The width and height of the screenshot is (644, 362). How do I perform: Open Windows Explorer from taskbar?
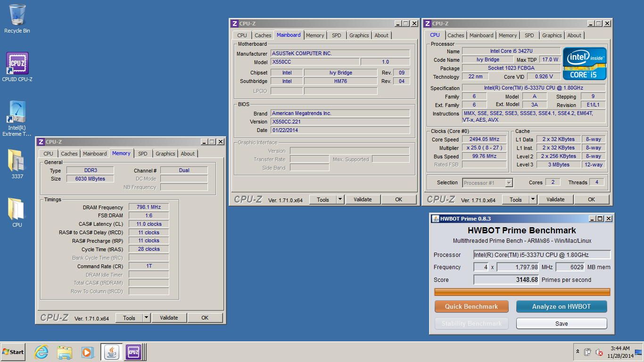coord(65,352)
